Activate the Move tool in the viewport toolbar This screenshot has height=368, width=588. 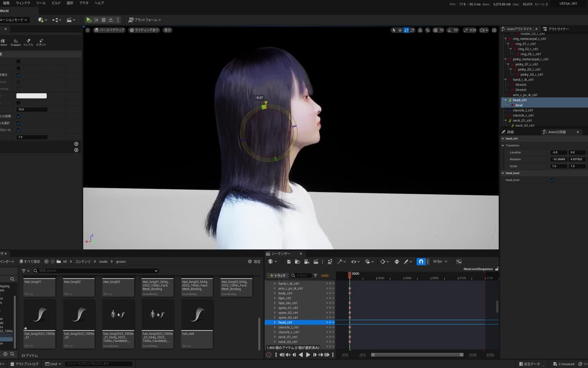(400, 30)
